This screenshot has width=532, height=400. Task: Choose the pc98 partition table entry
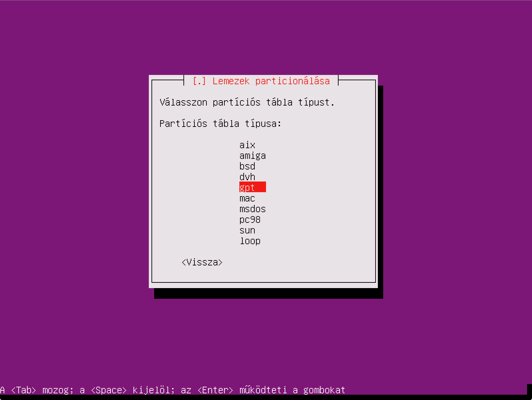click(x=250, y=220)
